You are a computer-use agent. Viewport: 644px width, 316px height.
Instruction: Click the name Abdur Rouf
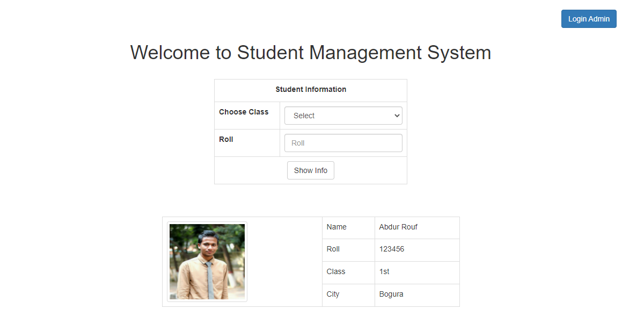pyautogui.click(x=398, y=227)
